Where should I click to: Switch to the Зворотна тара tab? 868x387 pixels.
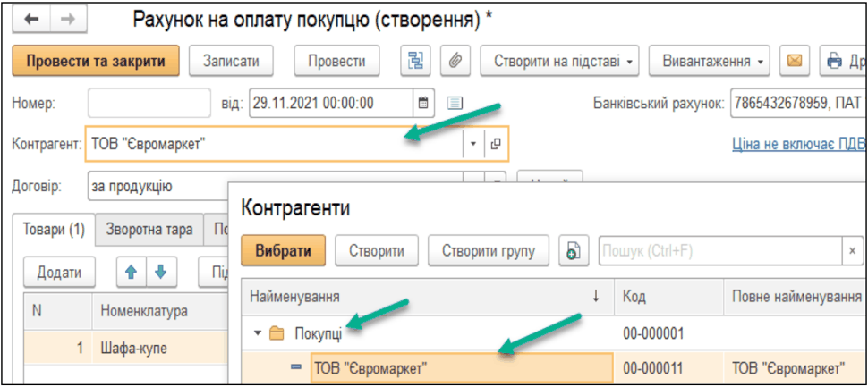click(149, 230)
